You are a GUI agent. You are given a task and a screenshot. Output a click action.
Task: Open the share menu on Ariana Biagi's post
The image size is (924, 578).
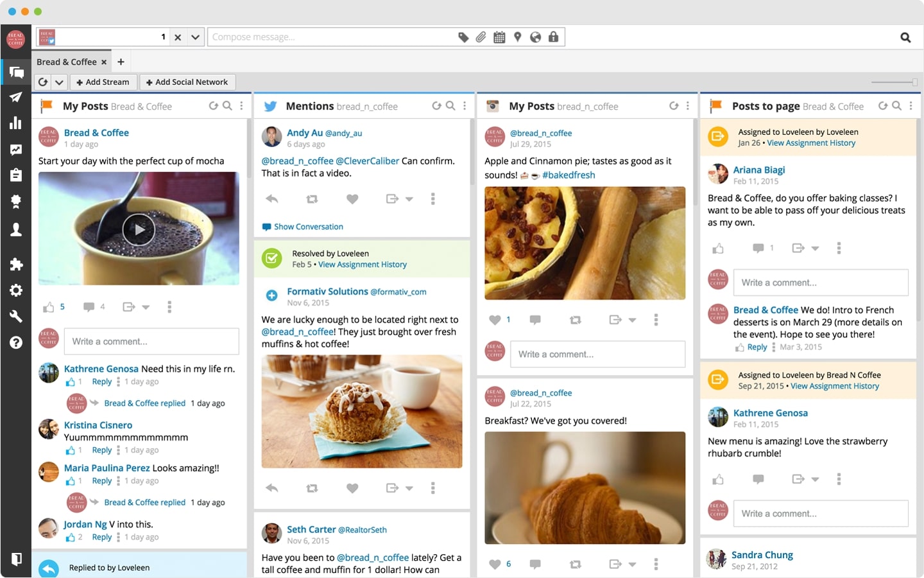click(x=800, y=248)
